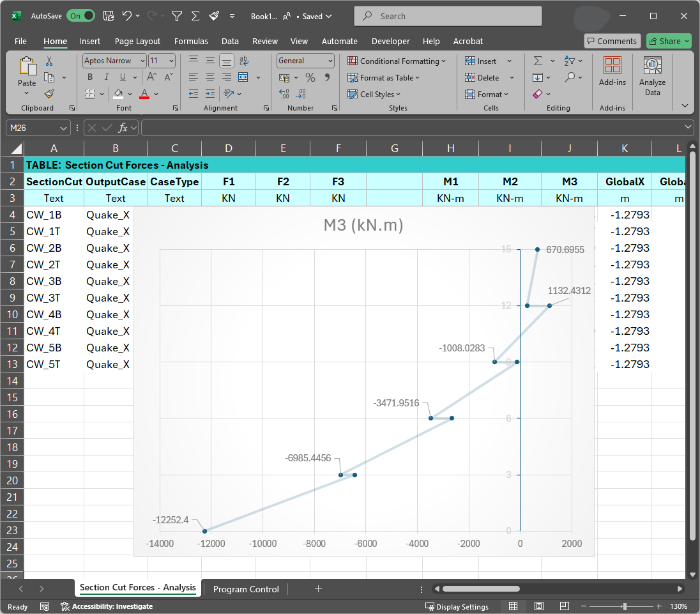This screenshot has width=700, height=614.
Task: Click the Merge & Center icon
Action: [x=243, y=77]
